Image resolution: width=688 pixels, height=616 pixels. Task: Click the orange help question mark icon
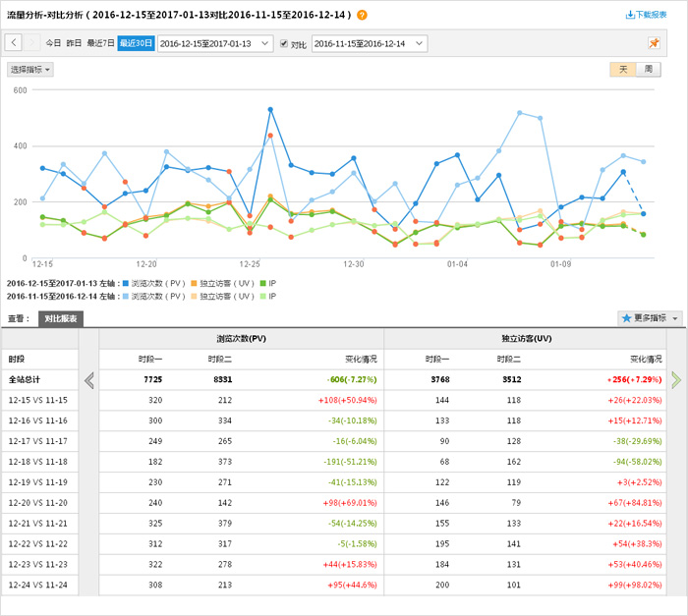point(362,16)
